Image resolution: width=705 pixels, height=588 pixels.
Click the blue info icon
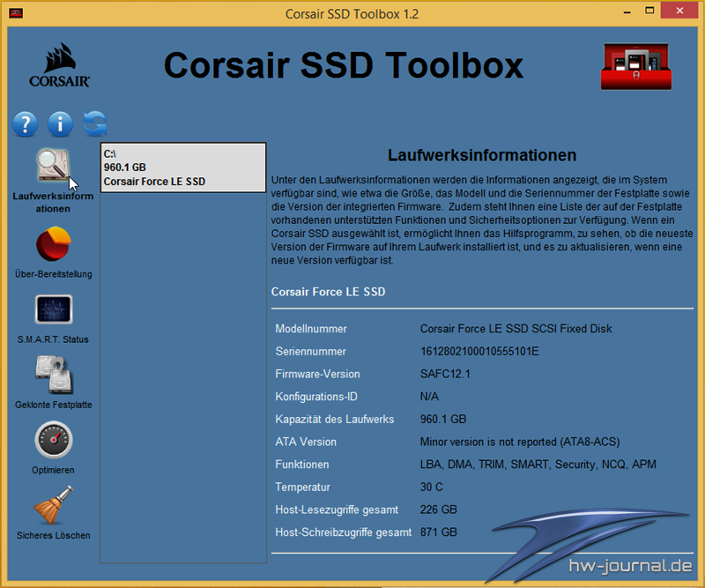[x=60, y=123]
